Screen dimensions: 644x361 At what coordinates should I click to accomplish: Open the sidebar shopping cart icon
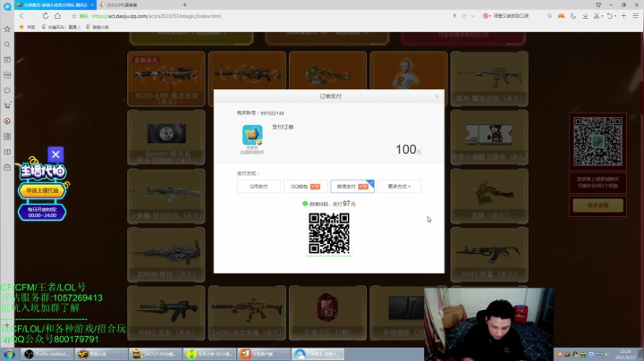pos(7,105)
